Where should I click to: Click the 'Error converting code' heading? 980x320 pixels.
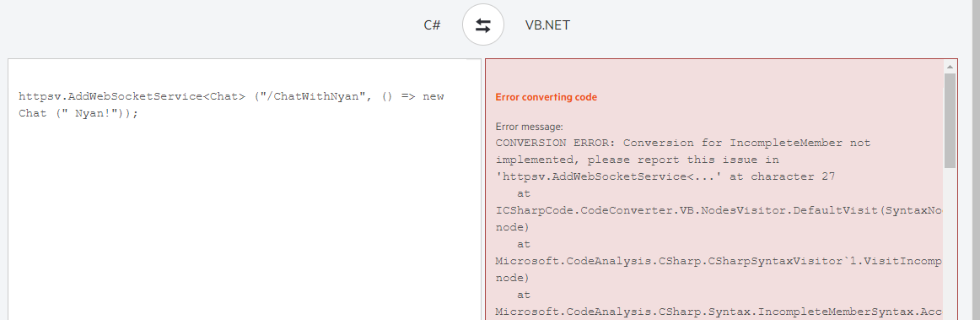(x=547, y=97)
